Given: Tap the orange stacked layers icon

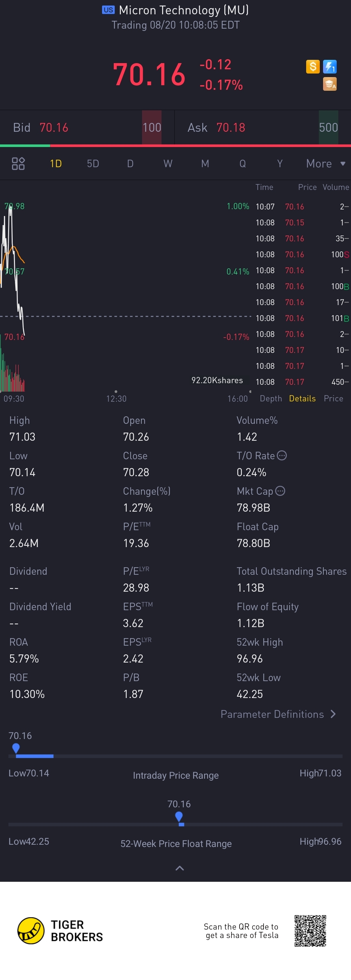Looking at the screenshot, I should (x=329, y=84).
